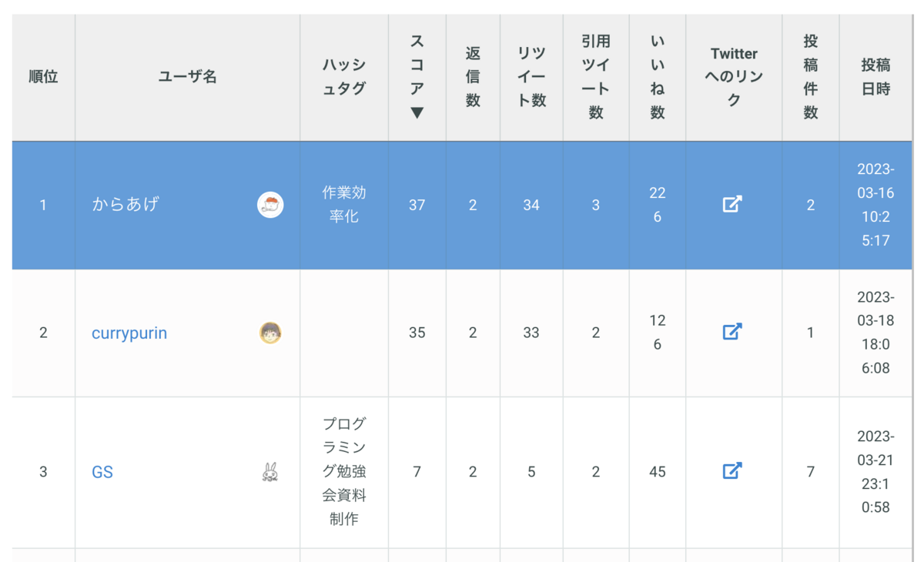This screenshot has height=562, width=924.
Task: Open Twitter link icon for GS
Action: pyautogui.click(x=732, y=470)
